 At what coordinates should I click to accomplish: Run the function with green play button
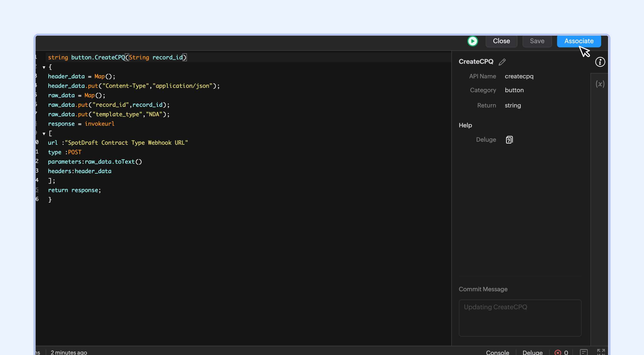point(472,41)
